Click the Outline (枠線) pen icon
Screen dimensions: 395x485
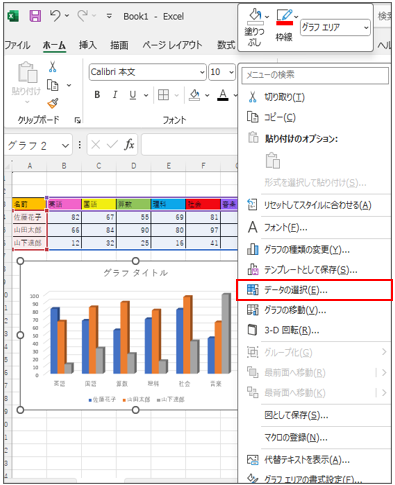click(x=284, y=17)
